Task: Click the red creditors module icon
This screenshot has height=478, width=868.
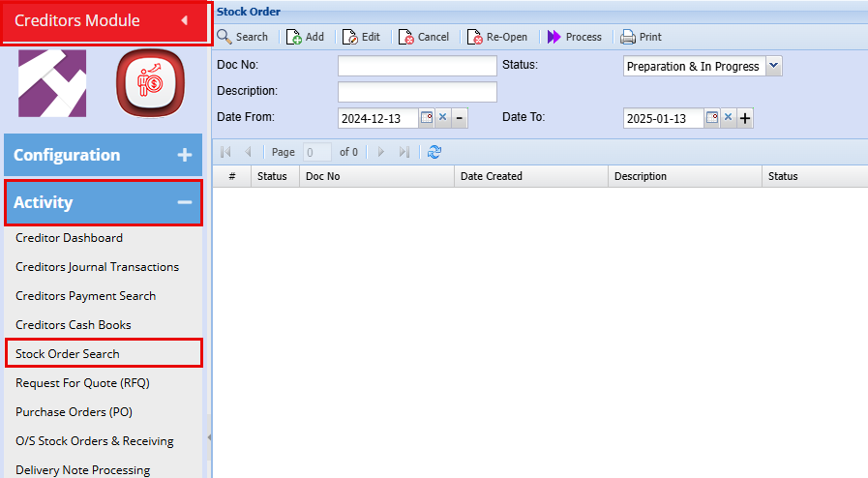Action: coord(150,83)
